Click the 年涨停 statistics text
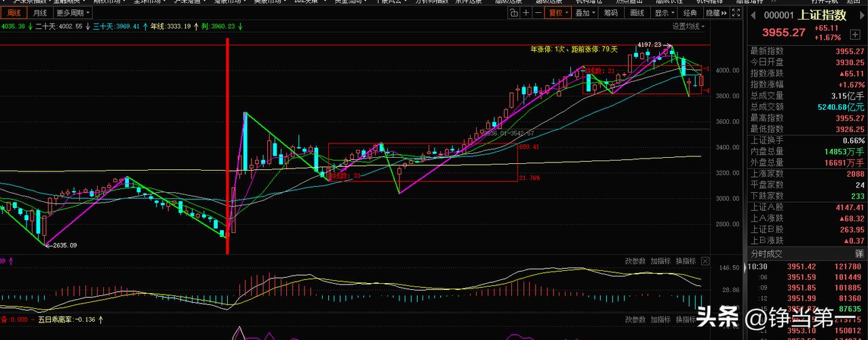Screen dimensions: 868x340 (574, 49)
